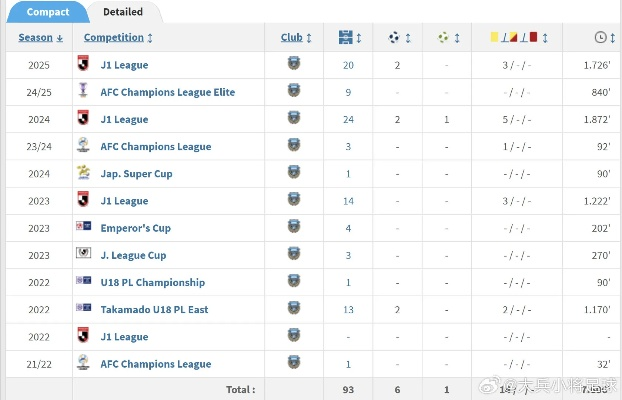Click the 20 appearances number for 2025 J1 League
This screenshot has height=400, width=622.
click(x=348, y=65)
